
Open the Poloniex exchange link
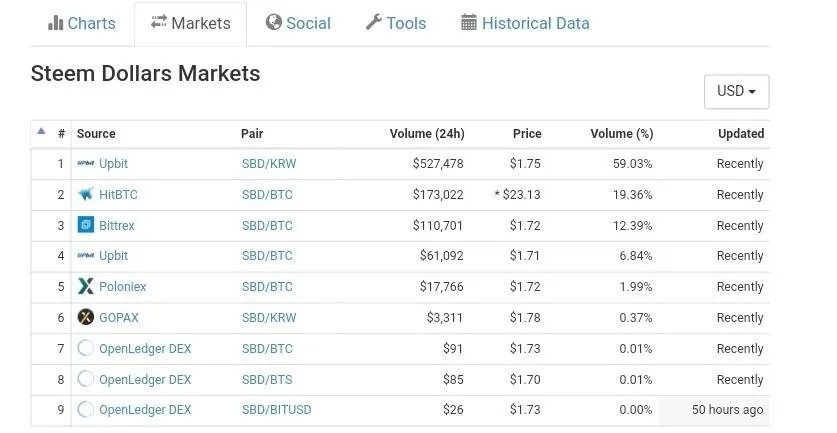click(x=123, y=287)
